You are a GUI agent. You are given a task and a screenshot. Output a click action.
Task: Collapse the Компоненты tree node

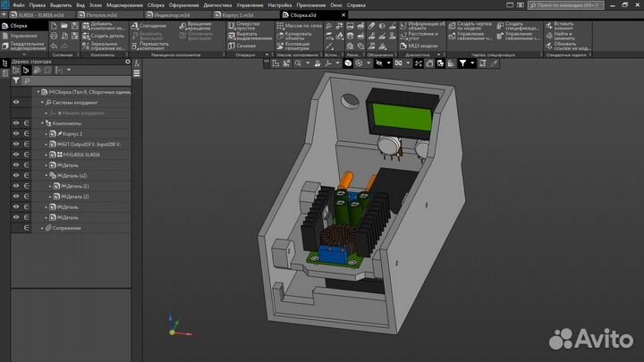click(x=42, y=123)
